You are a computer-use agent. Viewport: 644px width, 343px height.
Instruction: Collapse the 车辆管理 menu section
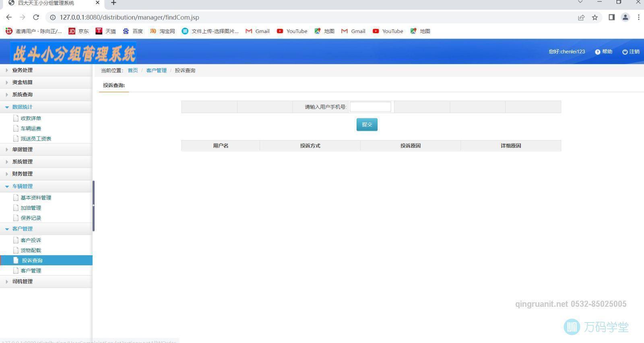coord(46,186)
